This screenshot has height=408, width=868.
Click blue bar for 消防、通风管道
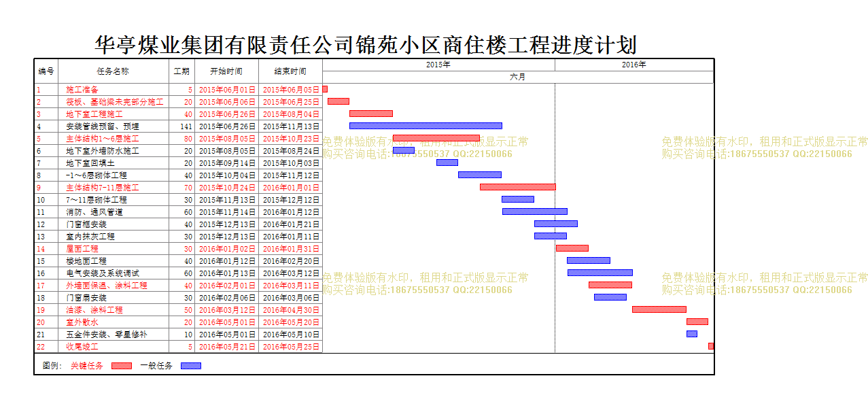pos(535,211)
